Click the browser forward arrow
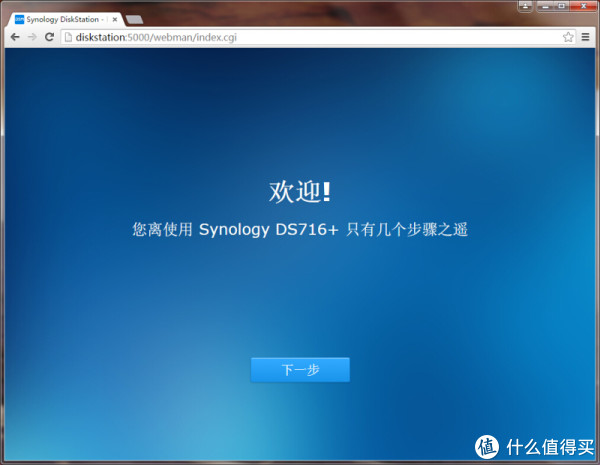 click(32, 37)
